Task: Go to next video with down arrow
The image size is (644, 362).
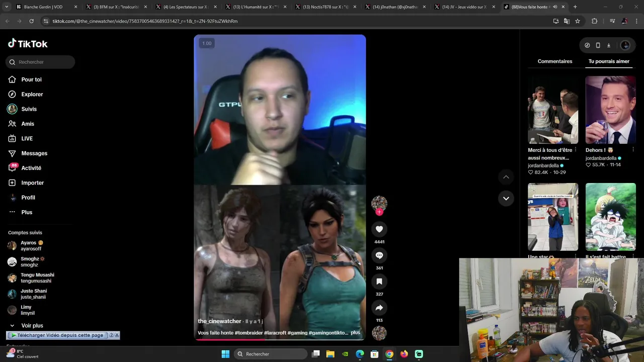Action: [x=506, y=198]
